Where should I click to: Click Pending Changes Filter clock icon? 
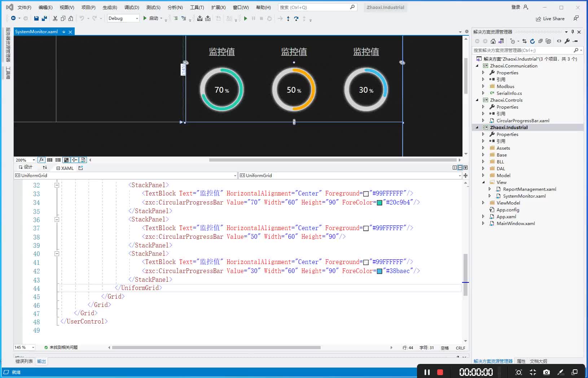pyautogui.click(x=513, y=41)
